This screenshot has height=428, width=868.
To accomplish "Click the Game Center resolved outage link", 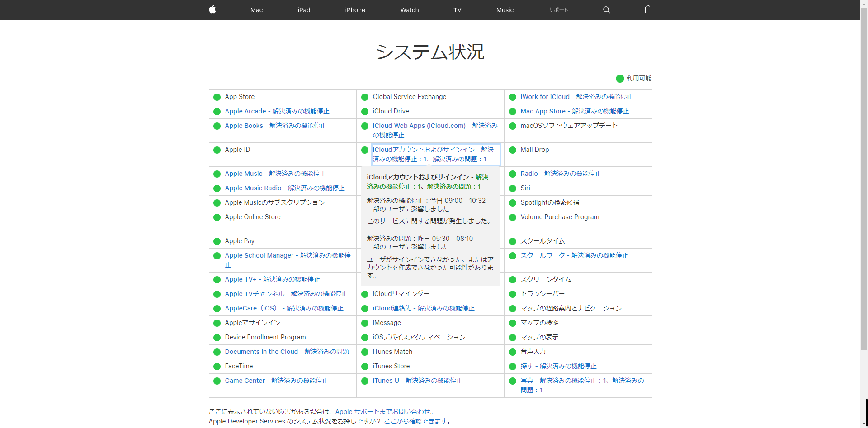I will 276,381.
